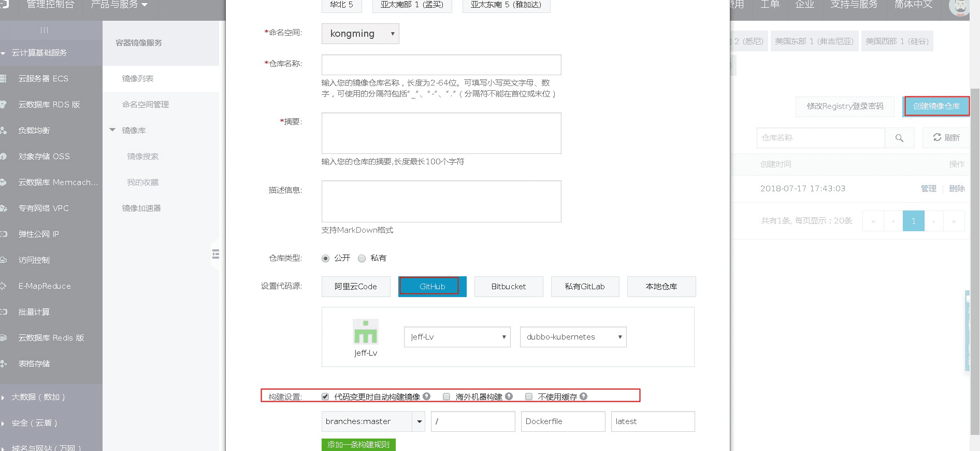Click the sidebar collapse bars icon at top

pyautogui.click(x=45, y=30)
